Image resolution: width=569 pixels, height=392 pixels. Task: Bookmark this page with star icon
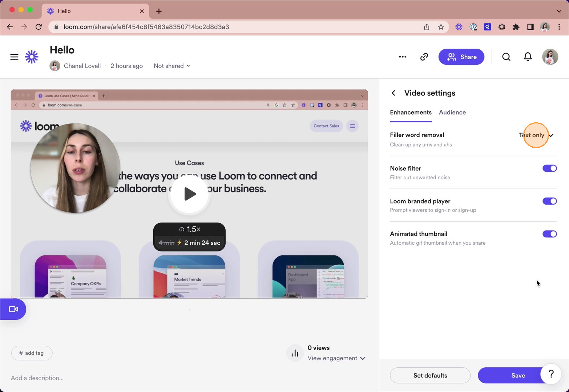[x=441, y=27]
